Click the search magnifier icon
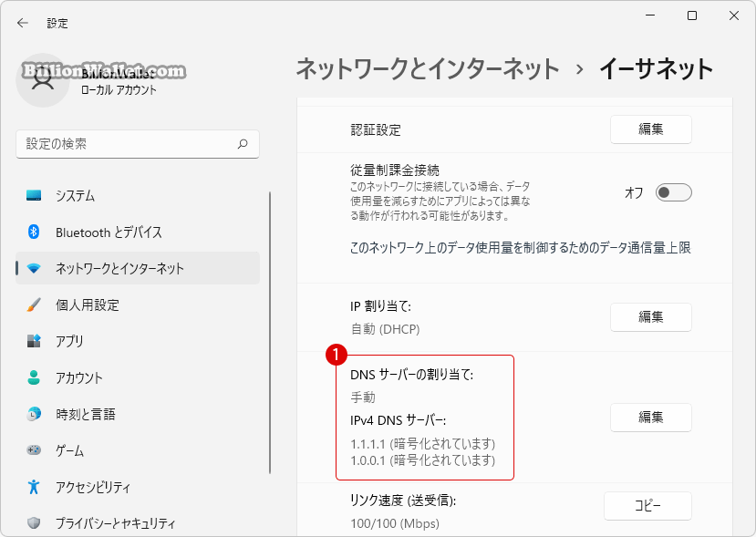 (243, 144)
